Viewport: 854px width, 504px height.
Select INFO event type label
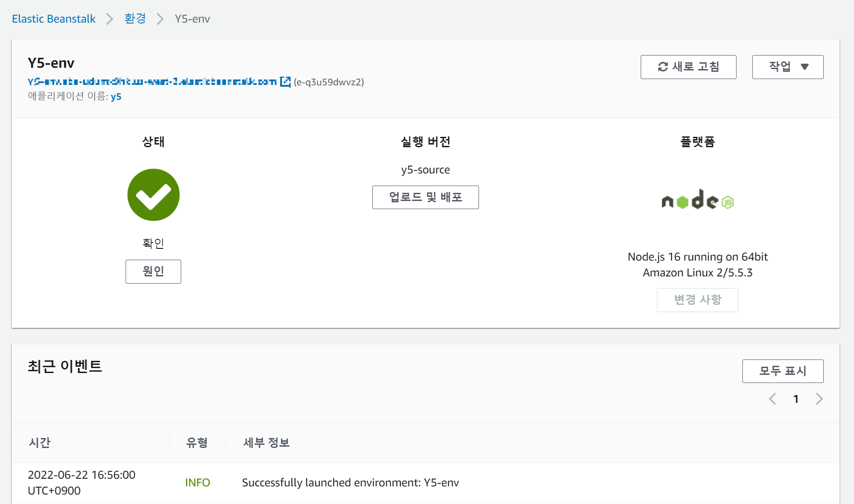[x=197, y=483]
